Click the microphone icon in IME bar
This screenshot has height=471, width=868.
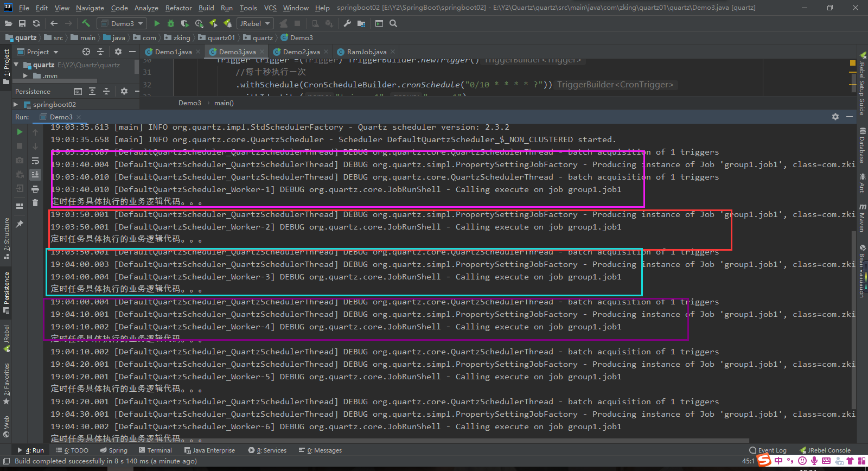(x=814, y=461)
